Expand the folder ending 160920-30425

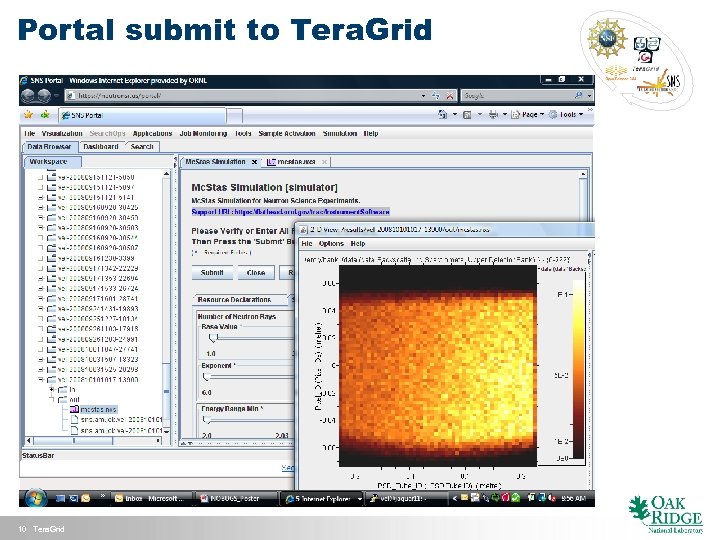pos(41,208)
